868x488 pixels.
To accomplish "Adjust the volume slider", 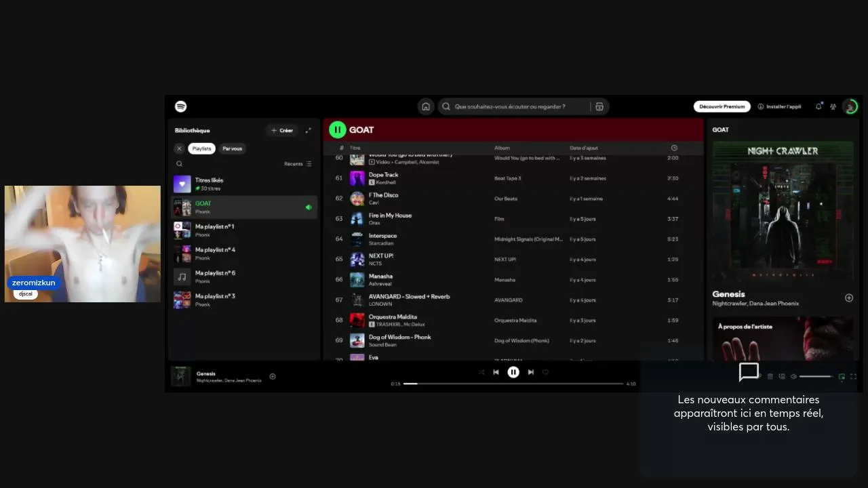I will coord(816,376).
